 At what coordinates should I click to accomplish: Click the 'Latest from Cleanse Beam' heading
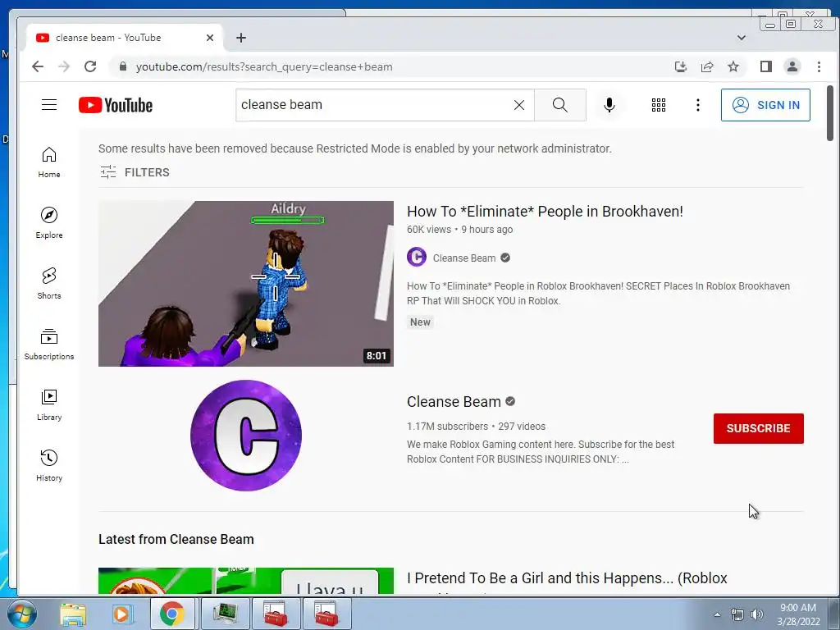point(176,540)
